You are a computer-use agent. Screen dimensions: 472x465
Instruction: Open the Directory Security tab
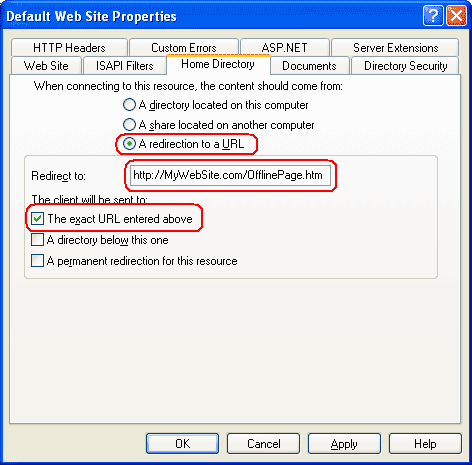click(405, 66)
